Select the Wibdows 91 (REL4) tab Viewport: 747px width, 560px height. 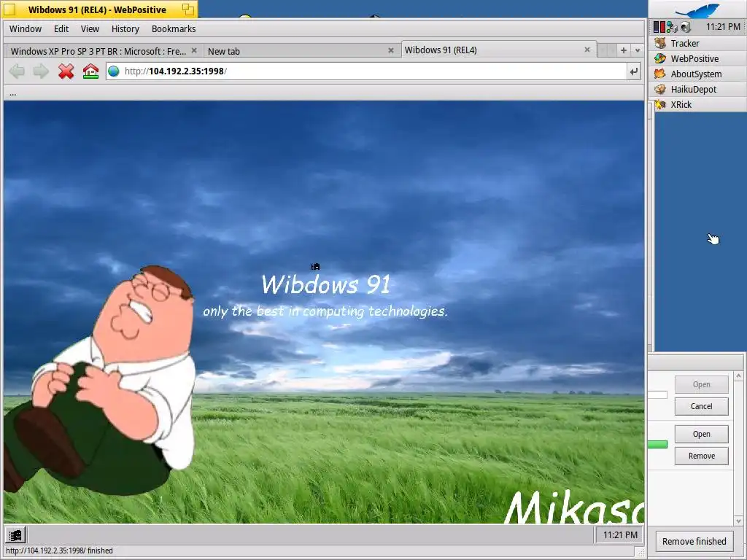coord(498,50)
